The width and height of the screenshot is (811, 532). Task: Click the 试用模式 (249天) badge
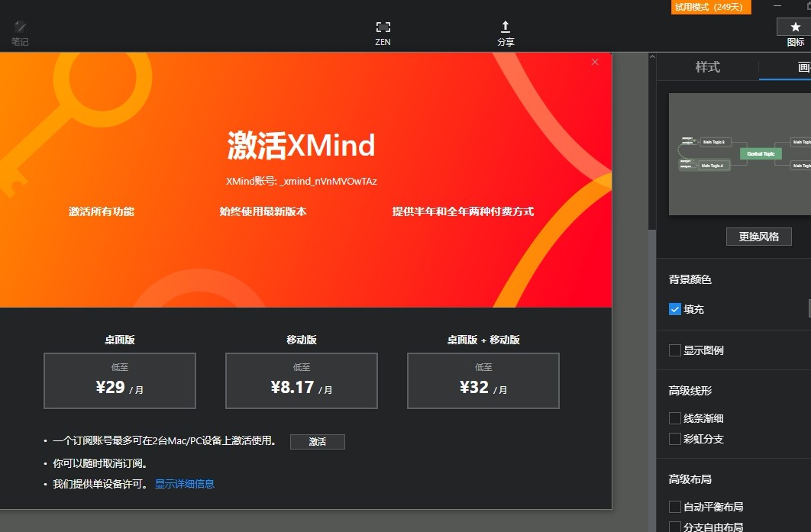(711, 7)
